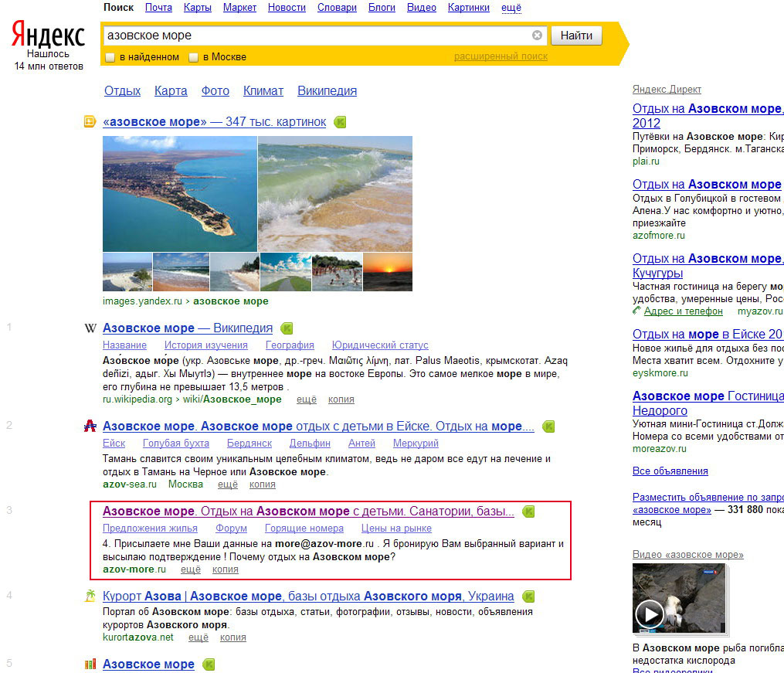Click the Карта refinement link
The image size is (784, 673).
(x=171, y=91)
